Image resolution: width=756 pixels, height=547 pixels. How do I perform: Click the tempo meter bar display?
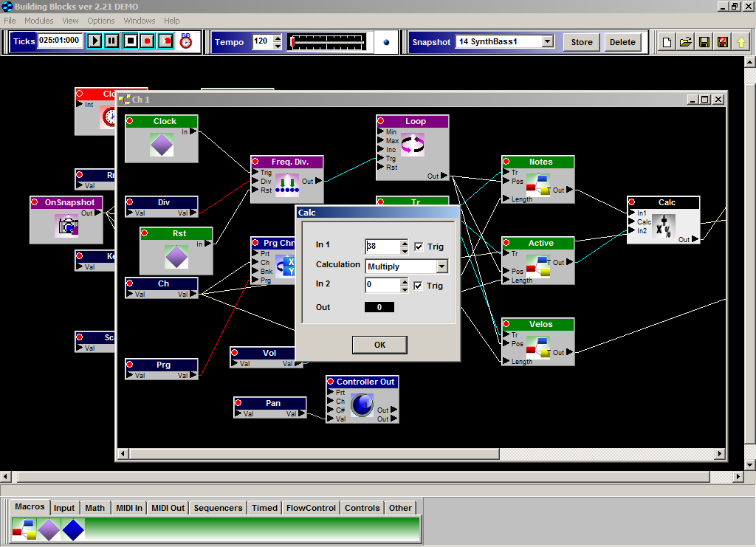(x=327, y=42)
